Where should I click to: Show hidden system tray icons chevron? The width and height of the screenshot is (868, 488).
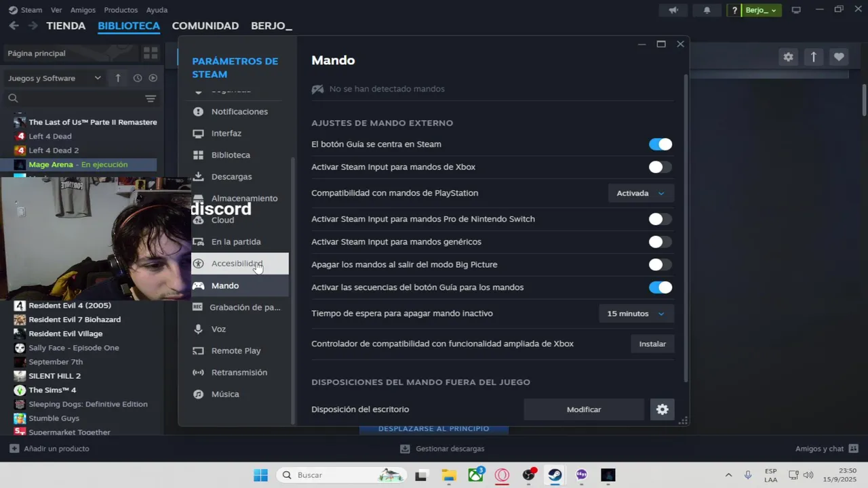(x=728, y=475)
